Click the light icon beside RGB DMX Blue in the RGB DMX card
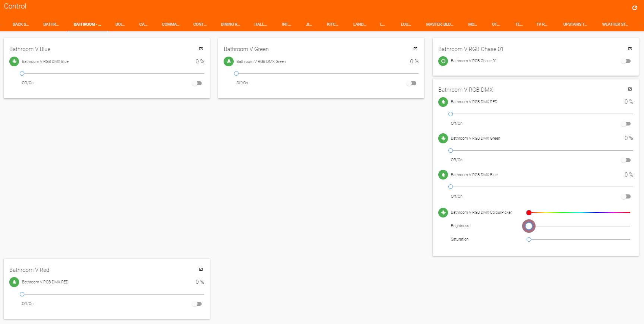Image resolution: width=644 pixels, height=324 pixels. point(443,175)
